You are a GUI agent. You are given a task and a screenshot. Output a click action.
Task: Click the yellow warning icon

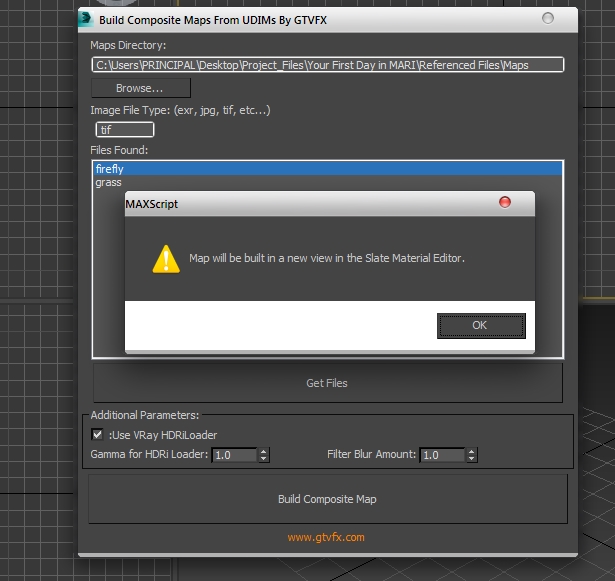click(x=166, y=259)
